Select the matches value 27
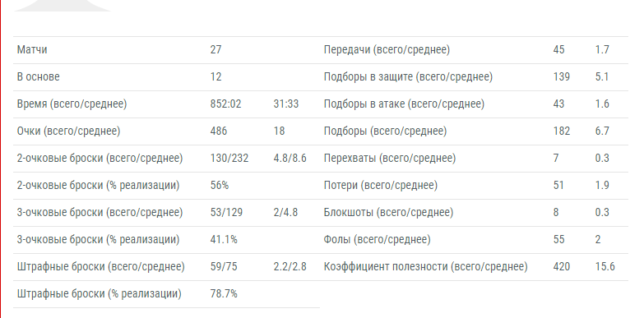This screenshot has width=644, height=318. (215, 49)
